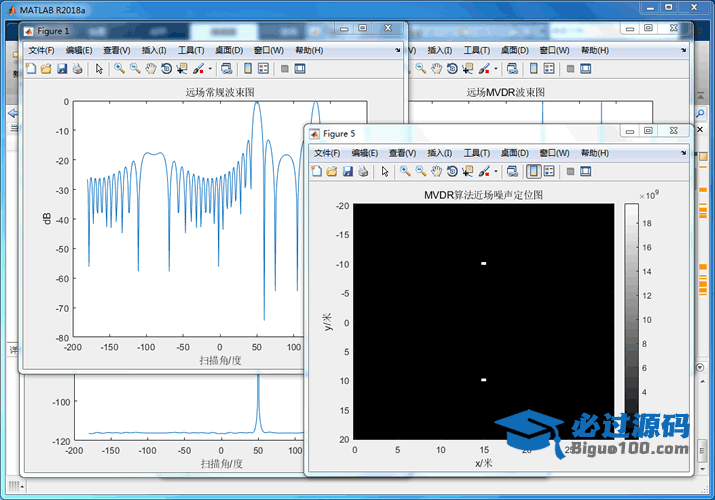Open 帮助(H) menu in Figure 5
Viewport: 715px width, 500px height.
[x=595, y=153]
